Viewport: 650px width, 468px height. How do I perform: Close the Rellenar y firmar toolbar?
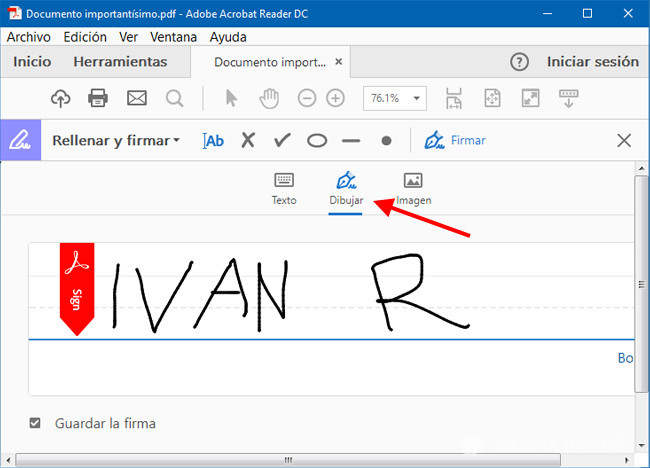(624, 141)
